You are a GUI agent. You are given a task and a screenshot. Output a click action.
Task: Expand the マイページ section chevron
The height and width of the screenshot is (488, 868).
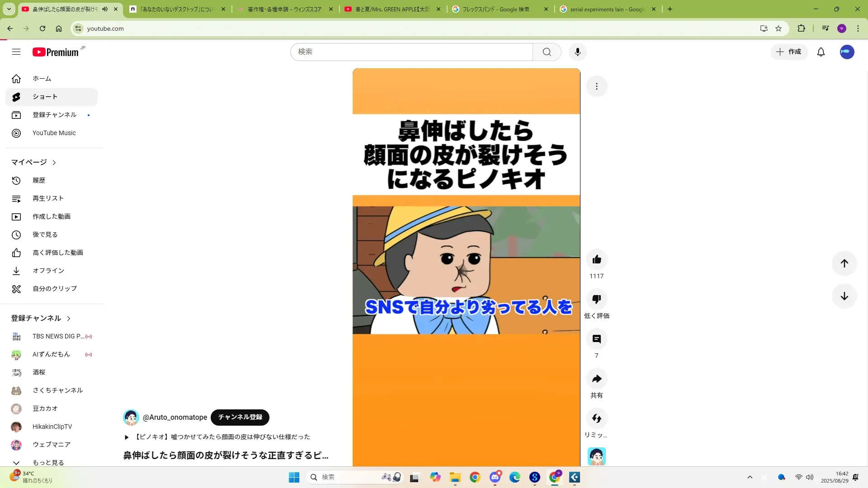coord(54,163)
